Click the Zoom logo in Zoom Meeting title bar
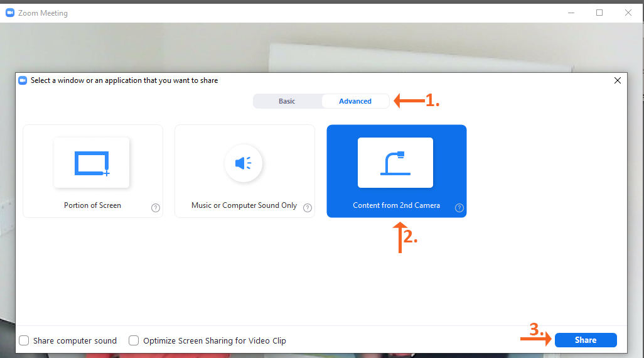 [10, 13]
